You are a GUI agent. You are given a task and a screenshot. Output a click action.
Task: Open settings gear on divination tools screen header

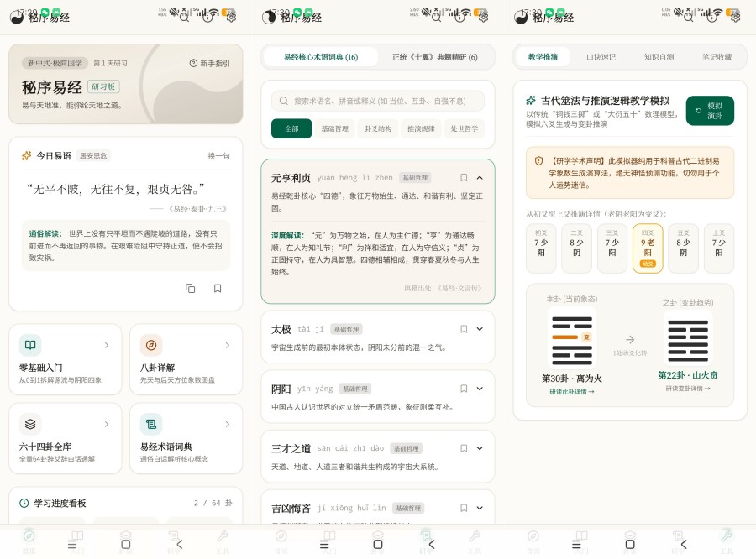pos(735,18)
